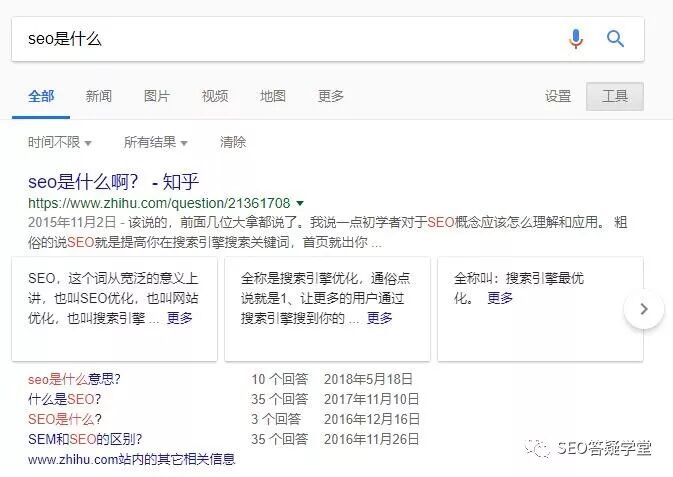Open the seo是什么意思? related question
Image resolution: width=673 pixels, height=477 pixels.
coord(74,379)
